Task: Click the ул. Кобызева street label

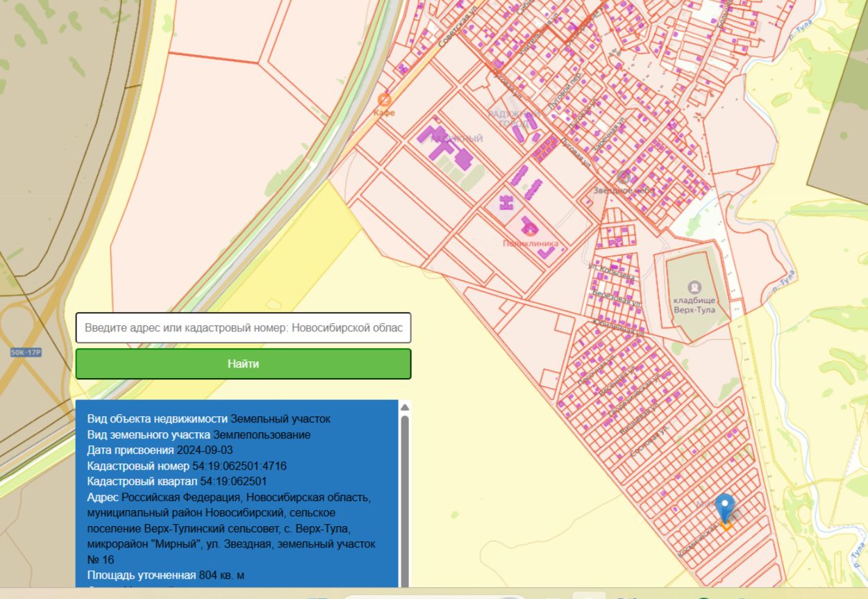Action: pyautogui.click(x=612, y=271)
